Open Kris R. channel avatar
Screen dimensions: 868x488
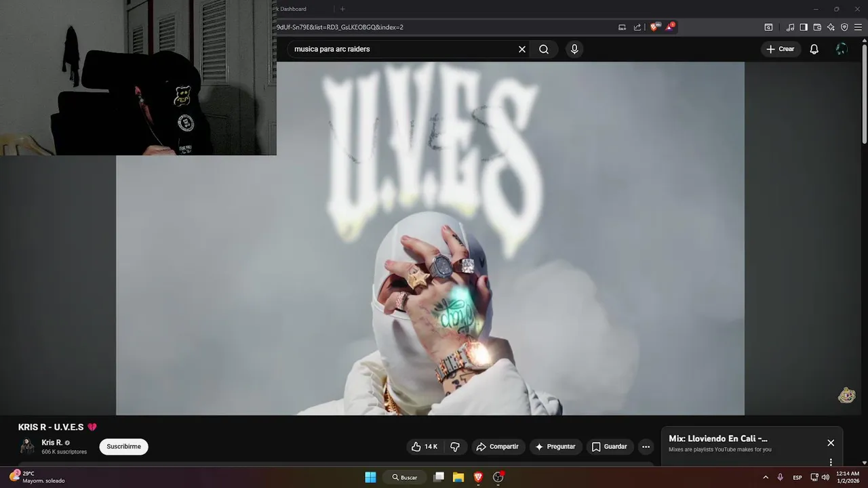tap(27, 447)
